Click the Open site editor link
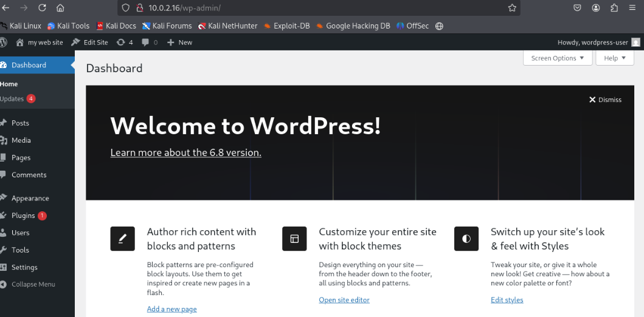The height and width of the screenshot is (317, 644). [344, 300]
